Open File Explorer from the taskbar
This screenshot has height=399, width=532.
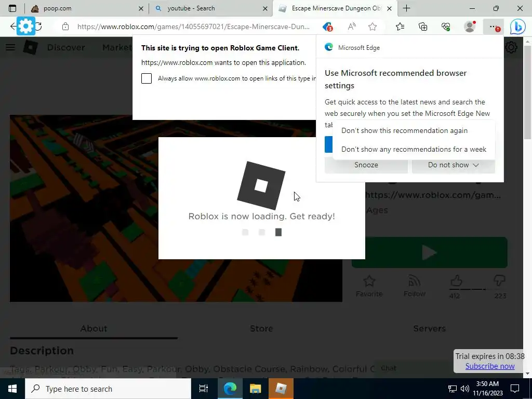tap(256, 389)
